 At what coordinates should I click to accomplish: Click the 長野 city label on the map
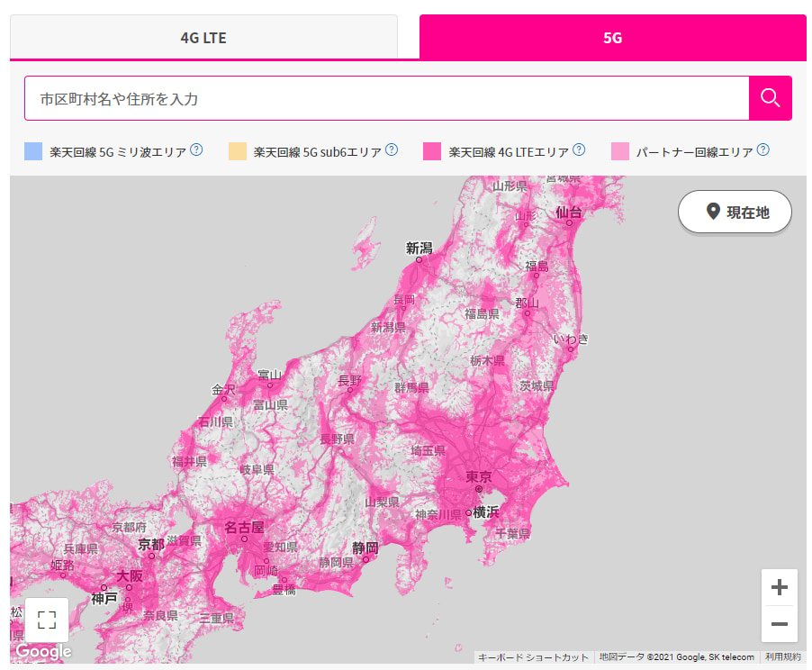(x=349, y=381)
